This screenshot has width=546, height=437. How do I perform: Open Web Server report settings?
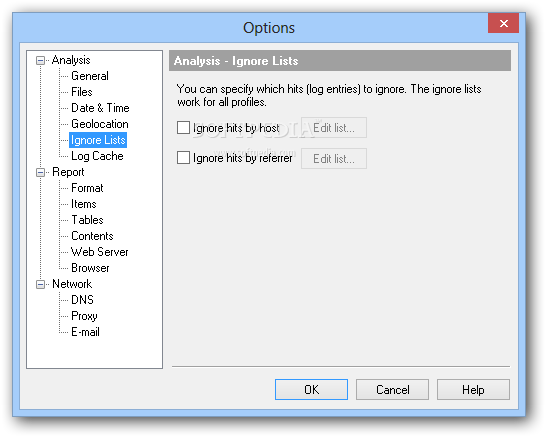point(100,252)
